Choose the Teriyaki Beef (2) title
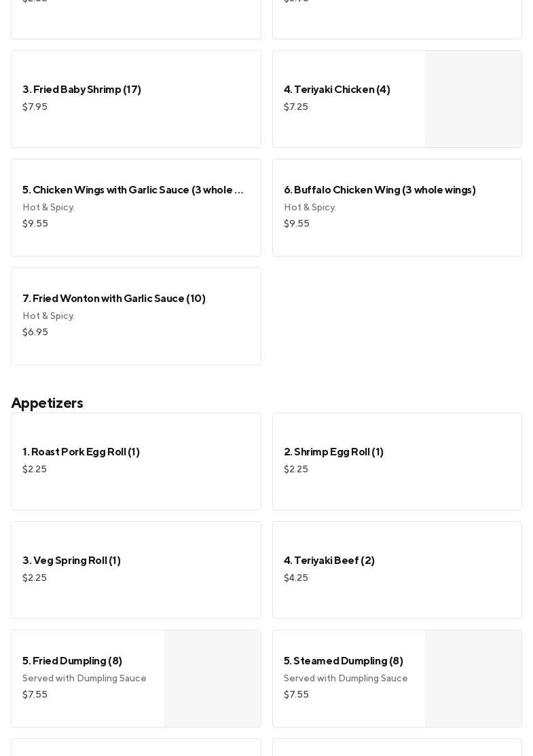The width and height of the screenshot is (533, 756). point(329,561)
